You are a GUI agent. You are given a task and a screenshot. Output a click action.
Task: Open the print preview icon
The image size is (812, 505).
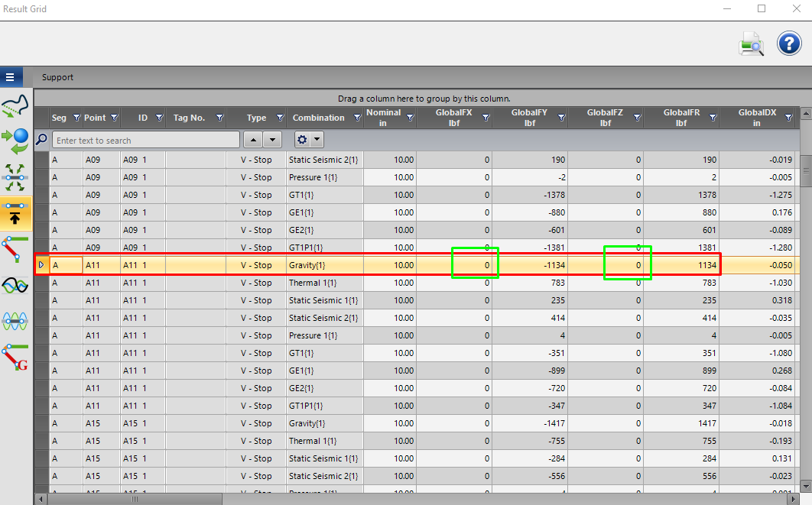[x=751, y=44]
